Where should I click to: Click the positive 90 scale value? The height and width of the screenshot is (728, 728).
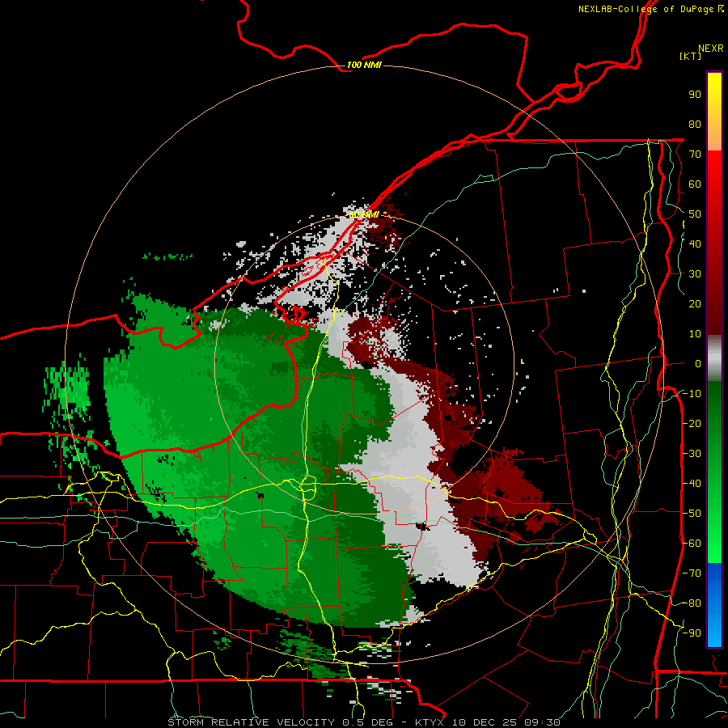(x=695, y=95)
